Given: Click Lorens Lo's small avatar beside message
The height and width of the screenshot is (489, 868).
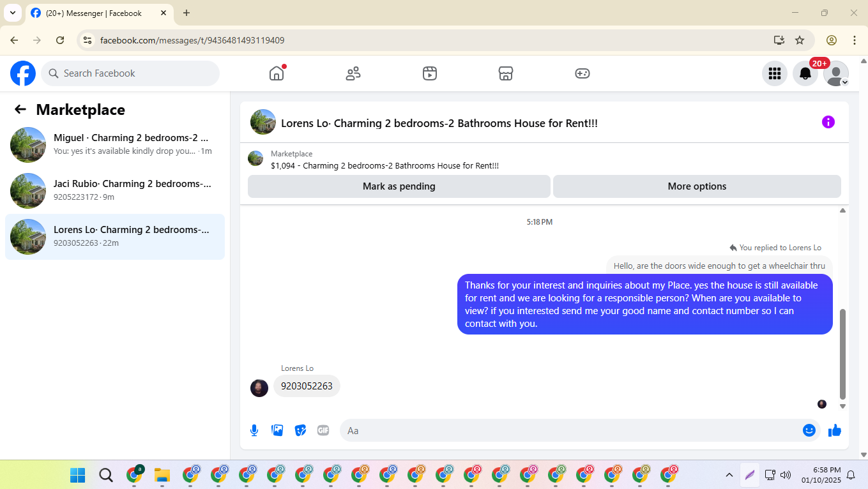Looking at the screenshot, I should click(x=259, y=388).
